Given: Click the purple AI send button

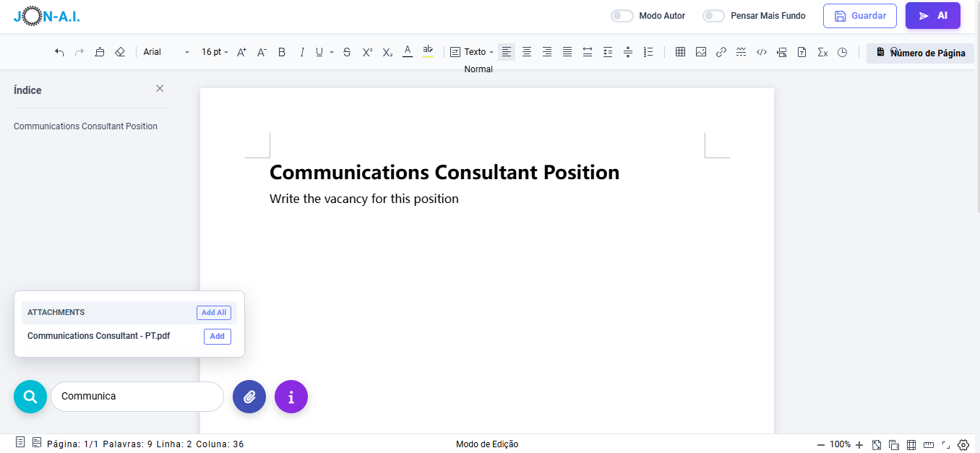Looking at the screenshot, I should click(x=933, y=16).
